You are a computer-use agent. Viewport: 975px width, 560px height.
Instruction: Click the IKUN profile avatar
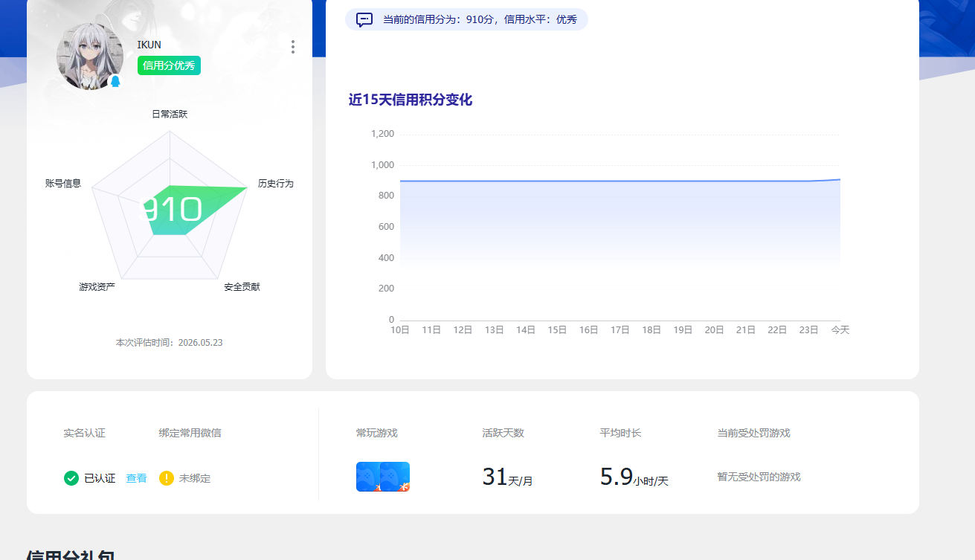tap(90, 57)
